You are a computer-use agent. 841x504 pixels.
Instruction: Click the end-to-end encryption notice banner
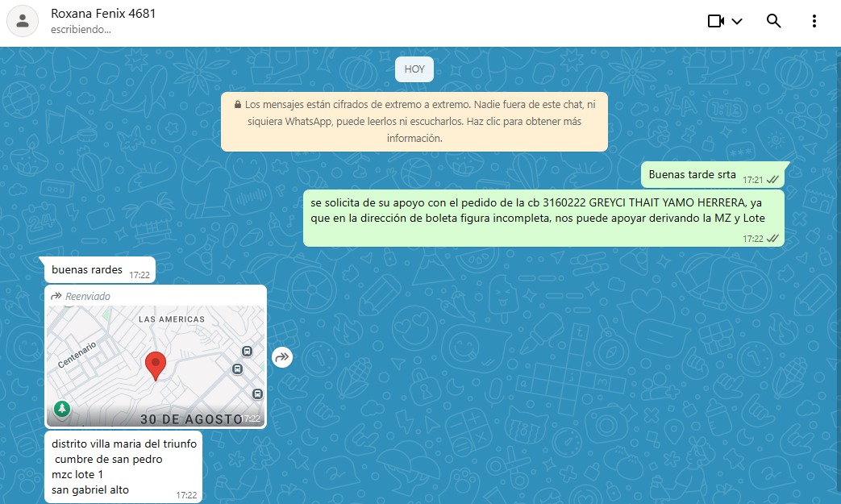(414, 122)
